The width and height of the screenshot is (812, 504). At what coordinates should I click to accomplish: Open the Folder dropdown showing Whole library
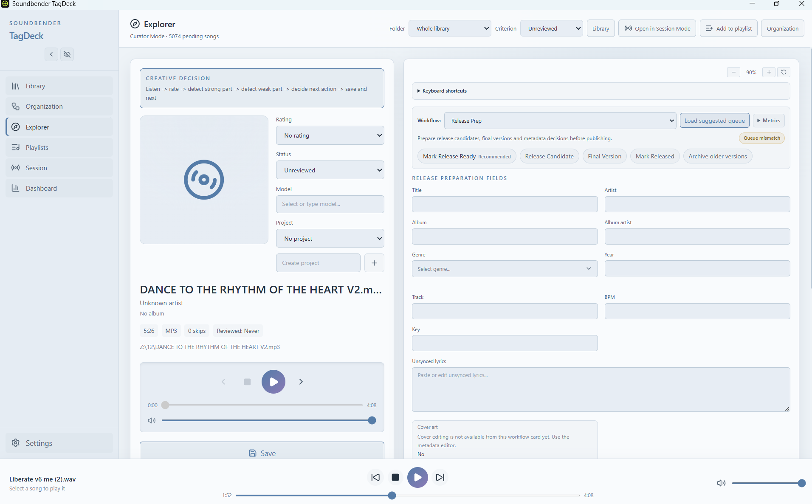pyautogui.click(x=450, y=28)
